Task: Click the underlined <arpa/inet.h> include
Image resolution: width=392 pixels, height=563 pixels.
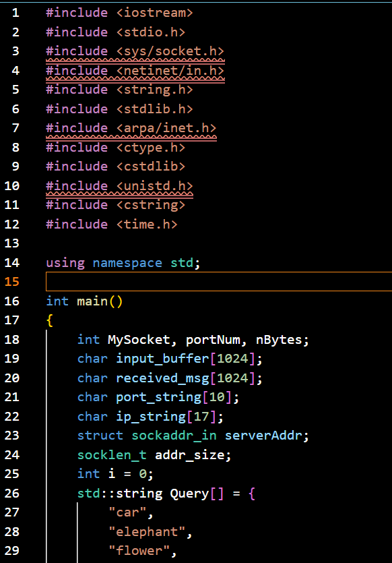Action: (131, 128)
